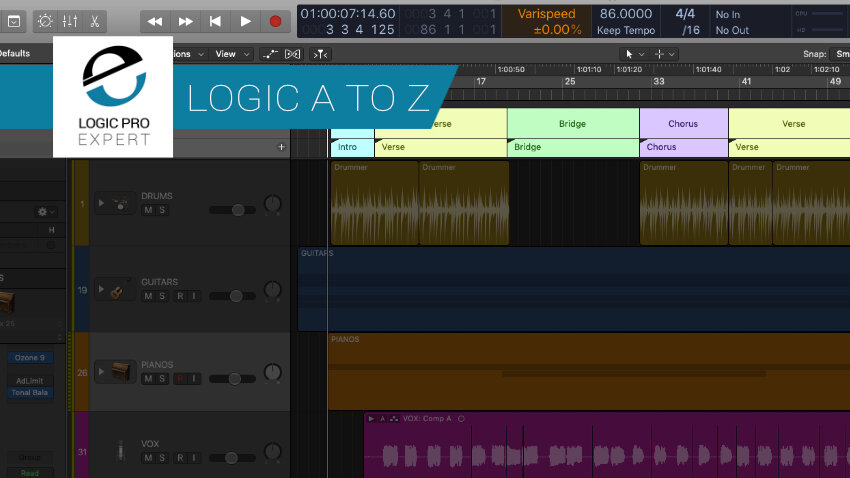850x478 pixels.
Task: Click the Varispeed display
Action: tap(546, 22)
